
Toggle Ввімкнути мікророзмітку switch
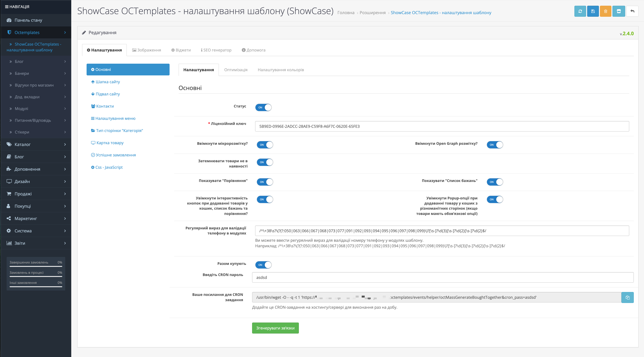(265, 145)
